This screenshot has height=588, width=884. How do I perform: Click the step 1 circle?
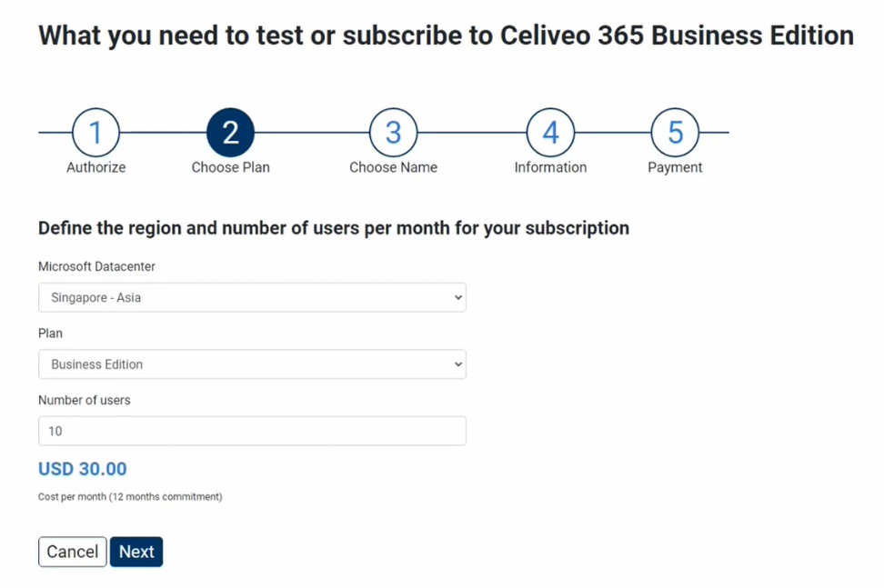[95, 133]
